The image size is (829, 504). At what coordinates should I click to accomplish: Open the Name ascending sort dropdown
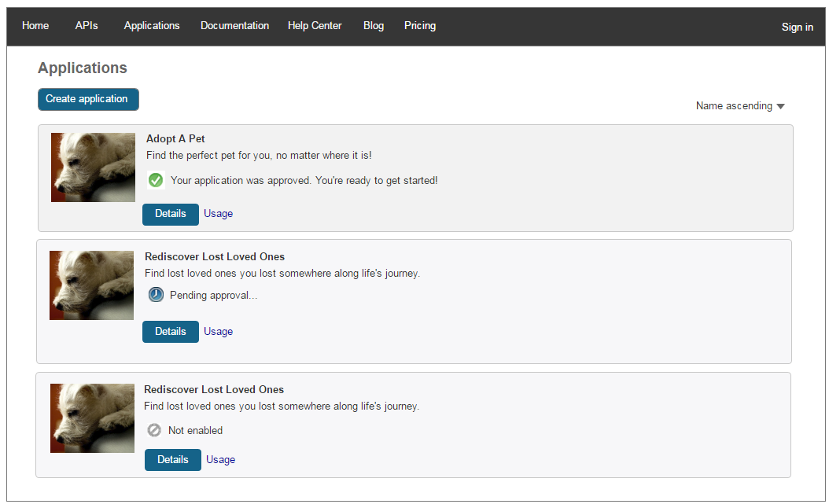(740, 106)
